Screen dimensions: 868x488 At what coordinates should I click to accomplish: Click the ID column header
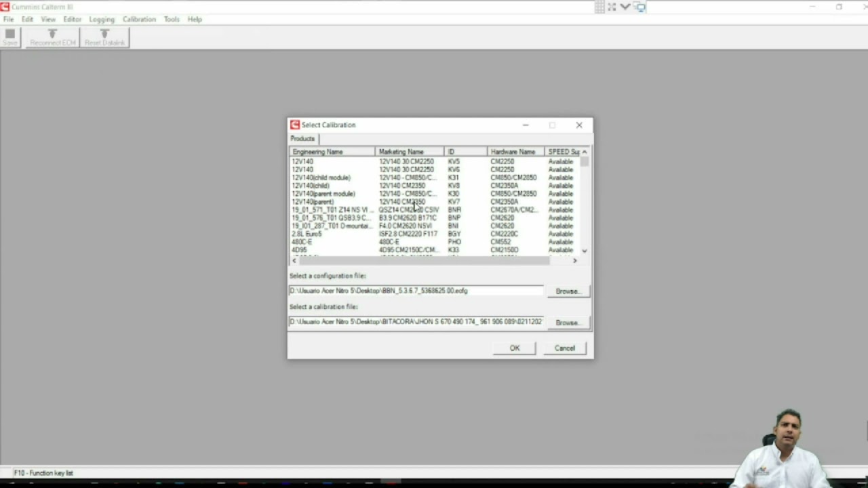[466, 152]
